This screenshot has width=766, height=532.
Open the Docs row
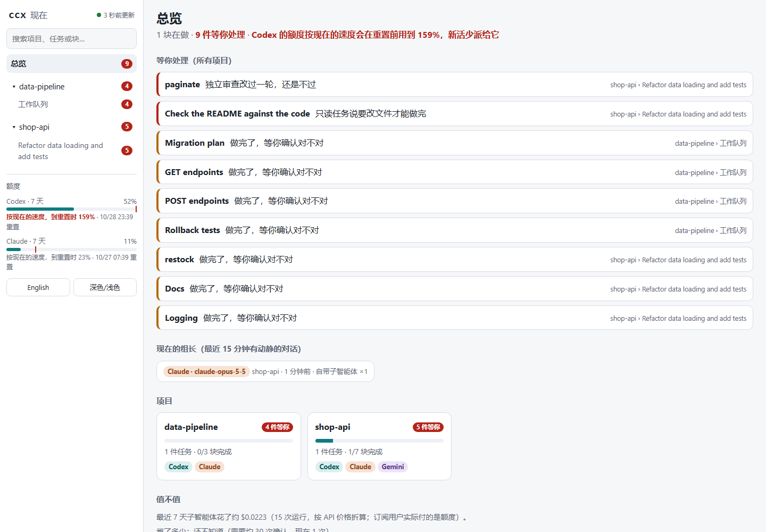click(455, 289)
